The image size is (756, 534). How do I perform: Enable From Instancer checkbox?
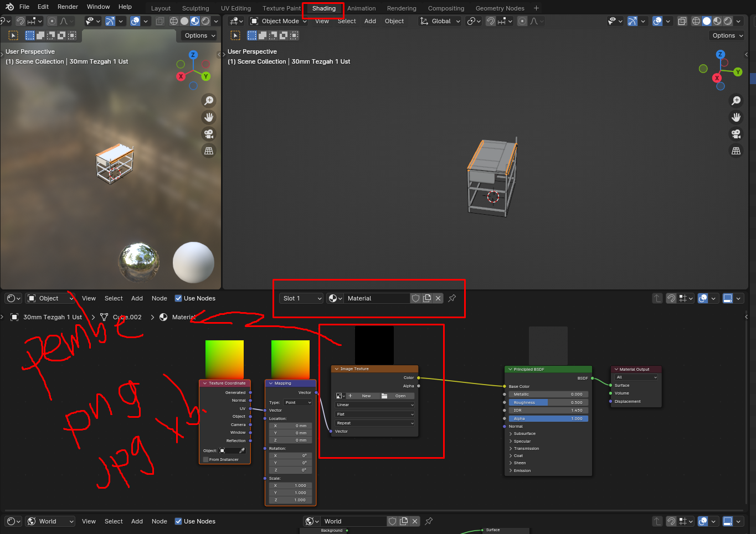pos(206,459)
